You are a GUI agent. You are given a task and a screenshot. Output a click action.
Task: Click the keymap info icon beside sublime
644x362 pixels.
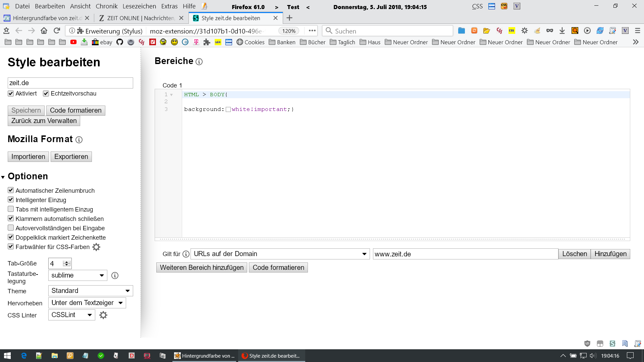tap(115, 276)
